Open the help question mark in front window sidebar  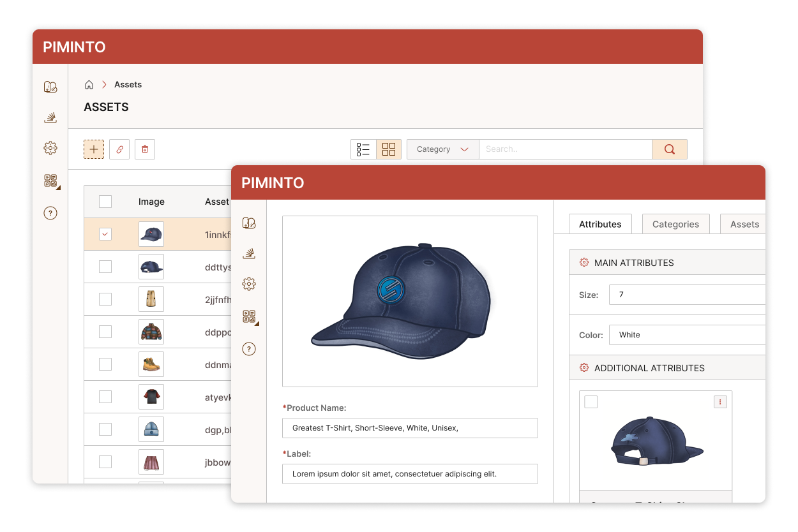(x=249, y=349)
